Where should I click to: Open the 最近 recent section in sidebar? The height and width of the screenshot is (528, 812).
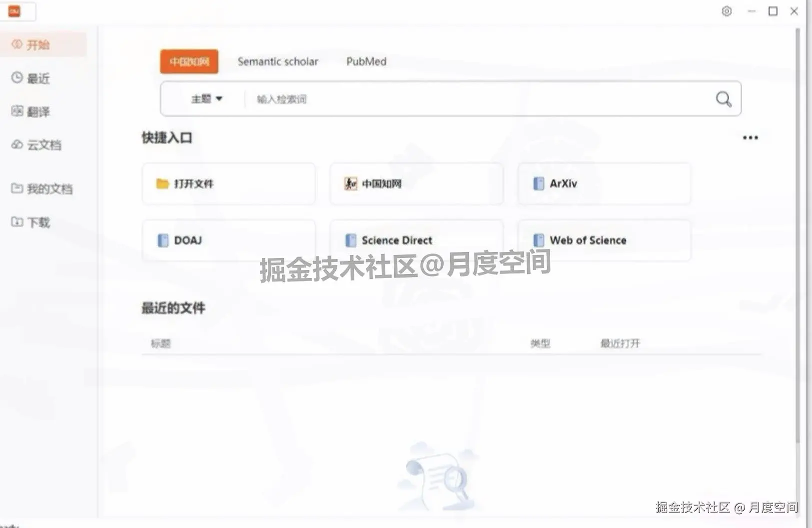pos(35,78)
